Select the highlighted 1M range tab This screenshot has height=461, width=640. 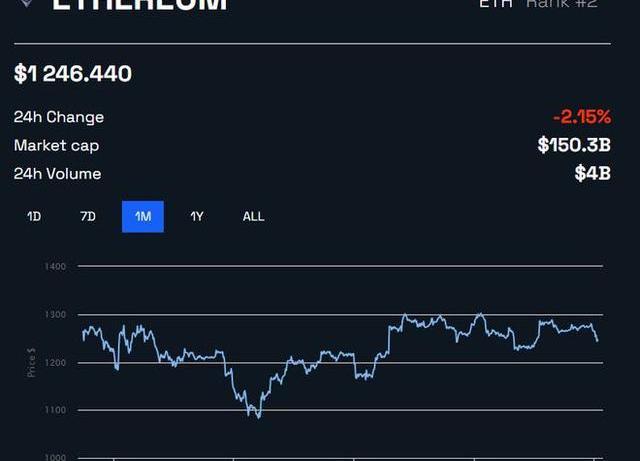tap(143, 216)
